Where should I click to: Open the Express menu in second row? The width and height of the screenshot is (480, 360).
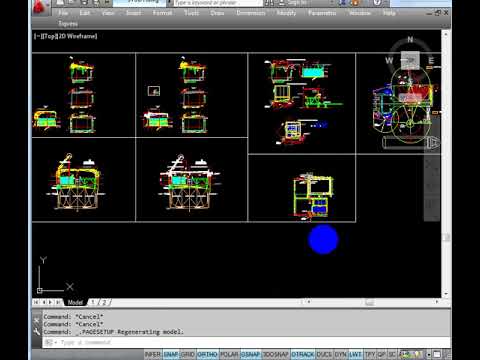(68, 24)
